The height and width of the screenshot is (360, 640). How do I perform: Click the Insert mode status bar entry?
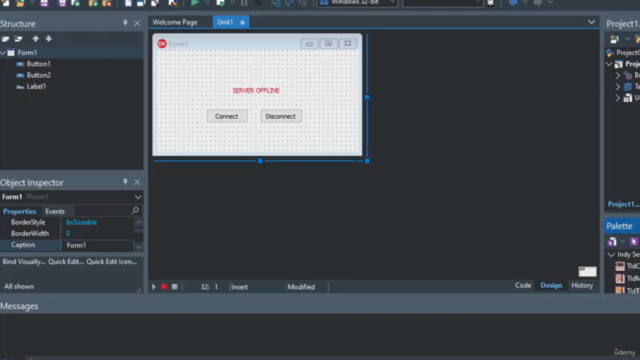click(240, 287)
